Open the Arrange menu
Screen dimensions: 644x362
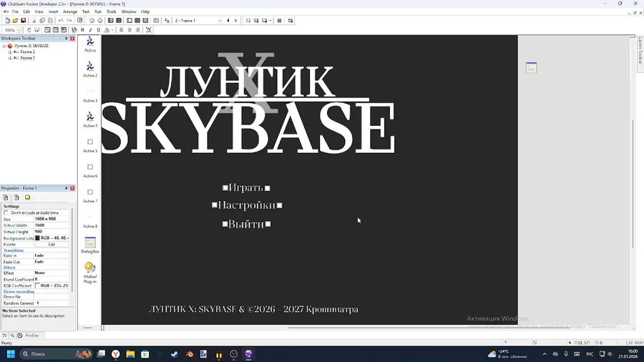coord(70,11)
